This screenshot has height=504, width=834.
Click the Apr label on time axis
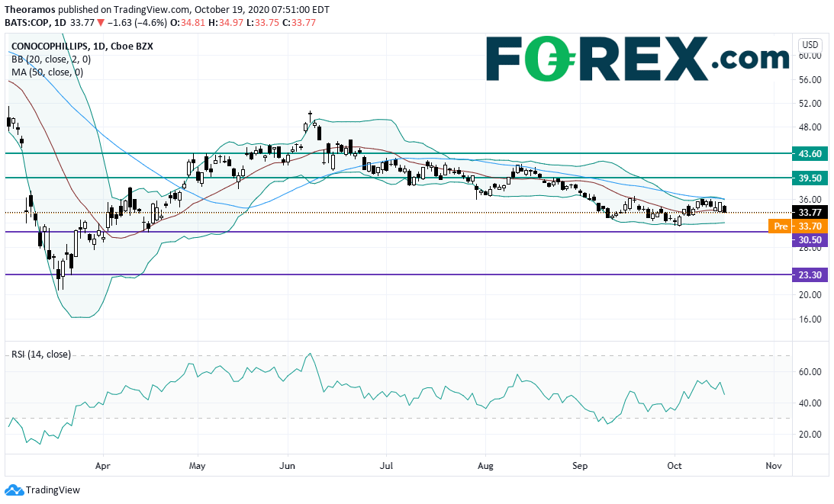(103, 466)
